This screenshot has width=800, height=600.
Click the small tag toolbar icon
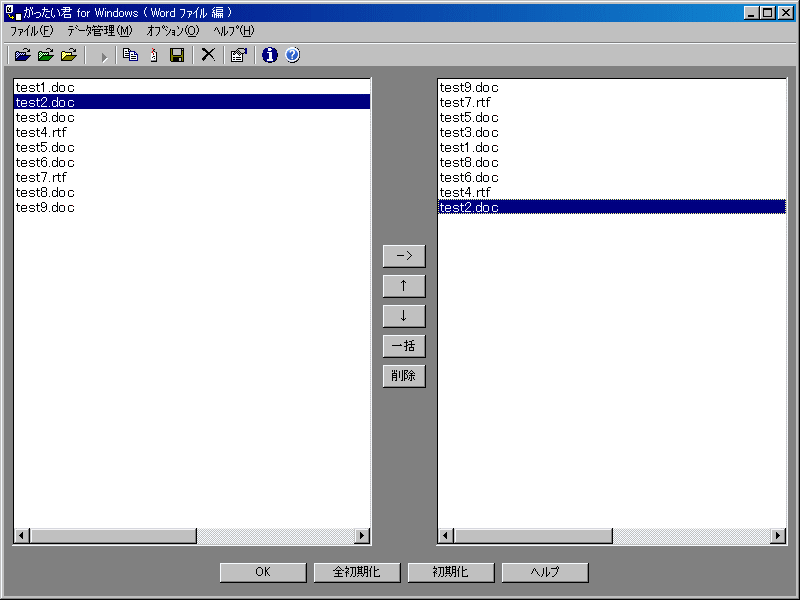tap(154, 55)
